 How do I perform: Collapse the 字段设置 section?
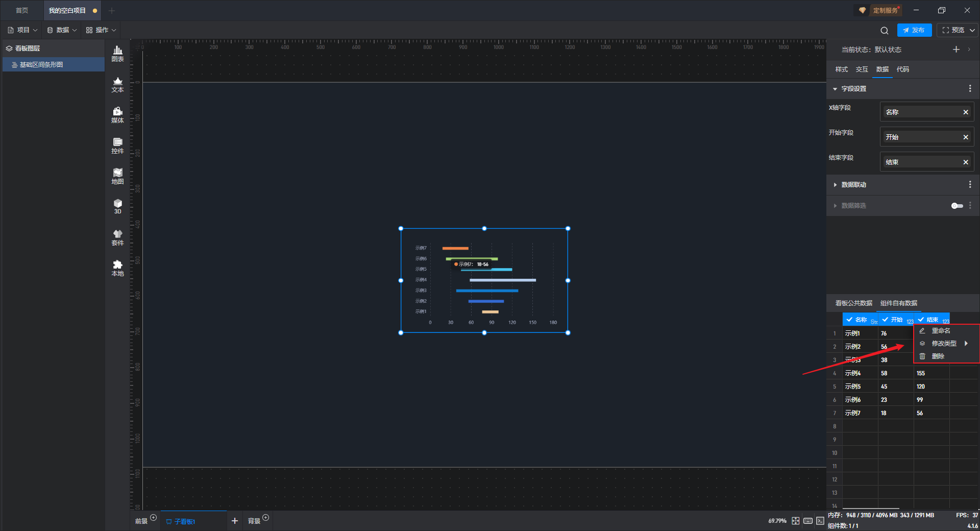click(835, 89)
